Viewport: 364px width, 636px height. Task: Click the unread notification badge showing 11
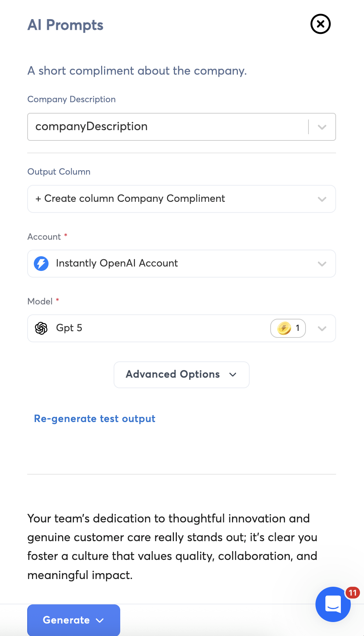click(x=353, y=593)
